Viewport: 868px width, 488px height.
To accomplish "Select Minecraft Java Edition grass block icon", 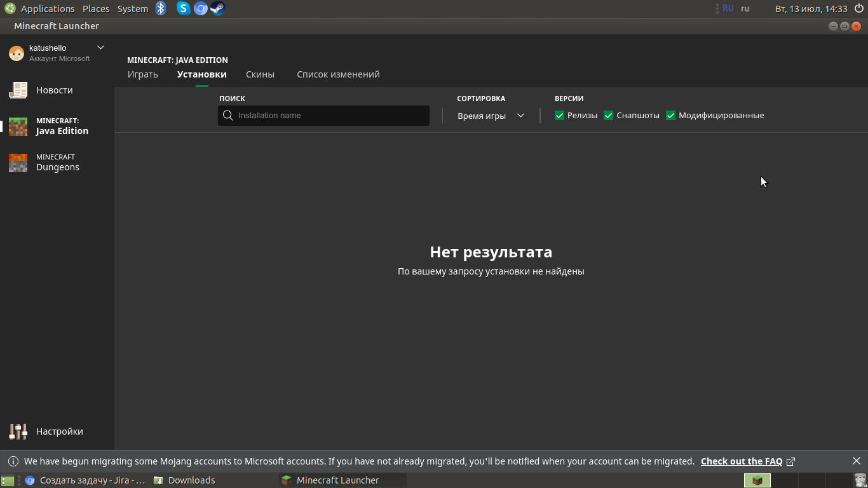I will (18, 126).
